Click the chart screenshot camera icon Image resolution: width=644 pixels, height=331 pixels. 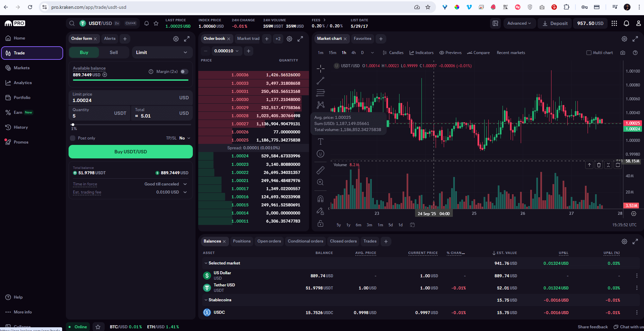623,53
